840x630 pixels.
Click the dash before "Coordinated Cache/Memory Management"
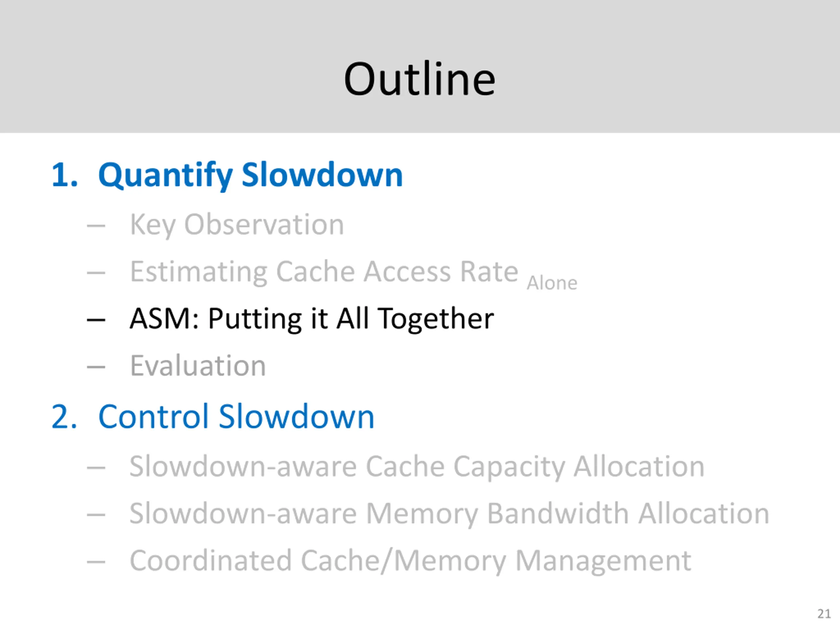[x=96, y=562]
